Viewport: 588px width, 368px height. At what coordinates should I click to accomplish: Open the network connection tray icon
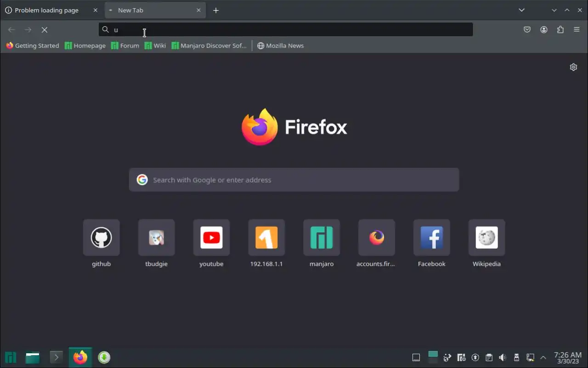[530, 357]
